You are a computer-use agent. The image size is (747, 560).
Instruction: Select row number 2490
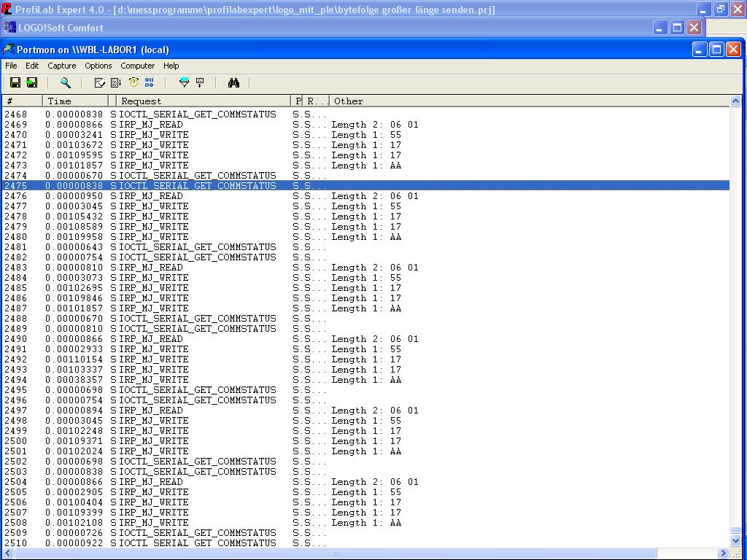click(x=16, y=339)
